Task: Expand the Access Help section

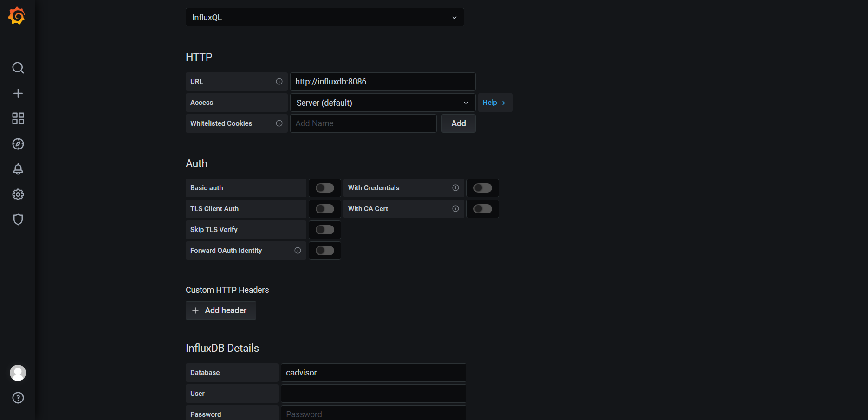Action: (x=495, y=103)
